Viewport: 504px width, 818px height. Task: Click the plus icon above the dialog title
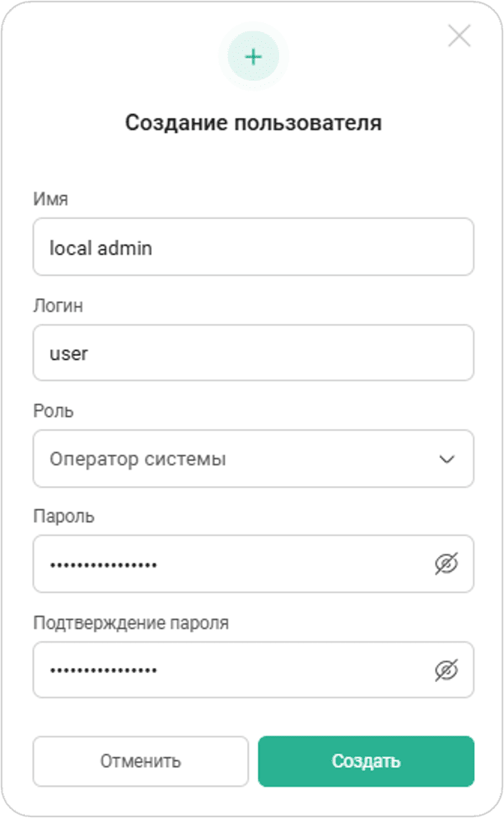coord(253,56)
